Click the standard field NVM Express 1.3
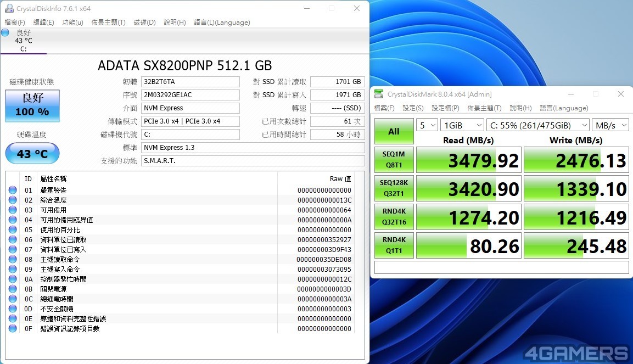The width and height of the screenshot is (633, 364). click(253, 148)
